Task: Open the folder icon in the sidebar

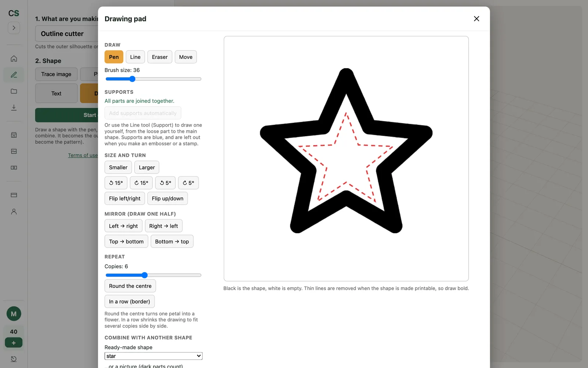Action: pyautogui.click(x=14, y=91)
